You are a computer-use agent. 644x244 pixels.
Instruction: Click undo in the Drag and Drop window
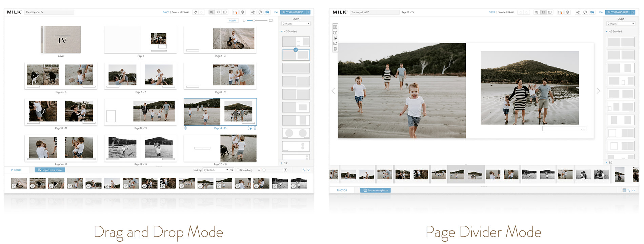[x=196, y=12]
